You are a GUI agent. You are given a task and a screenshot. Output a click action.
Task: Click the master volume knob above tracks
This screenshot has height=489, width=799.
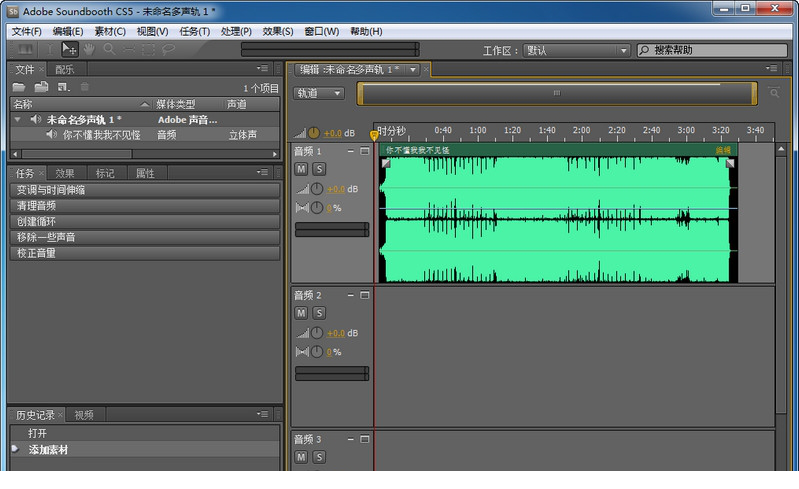click(x=314, y=133)
